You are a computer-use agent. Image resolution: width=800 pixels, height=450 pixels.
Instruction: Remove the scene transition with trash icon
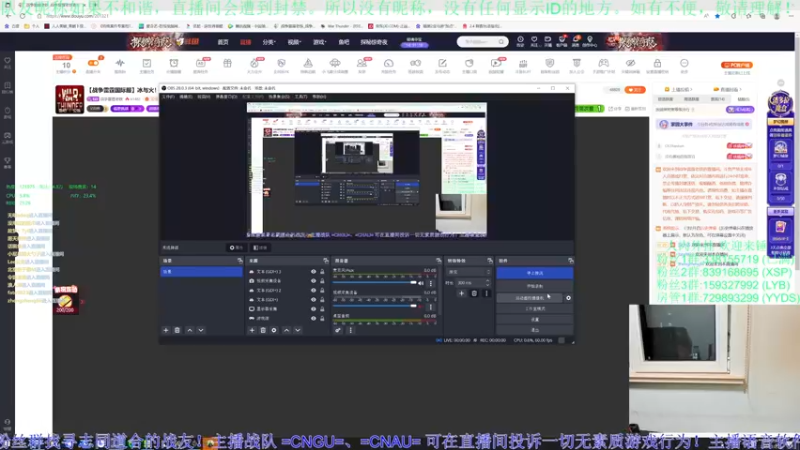[474, 293]
